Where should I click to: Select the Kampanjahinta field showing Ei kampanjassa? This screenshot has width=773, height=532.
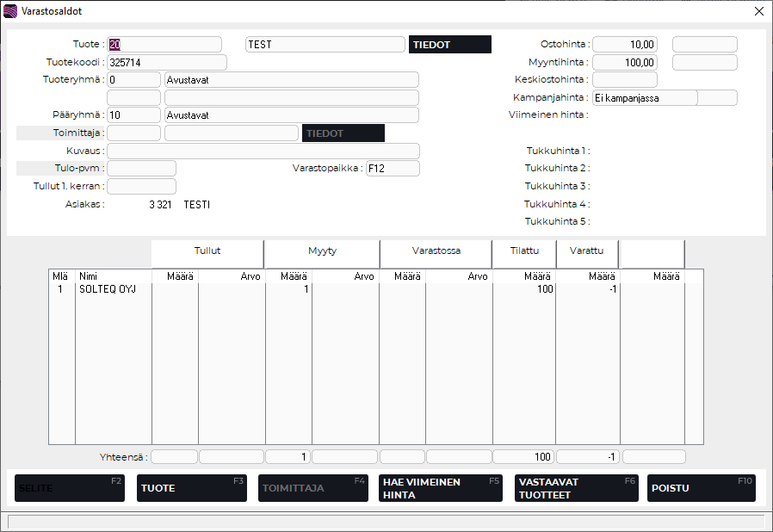tap(645, 98)
